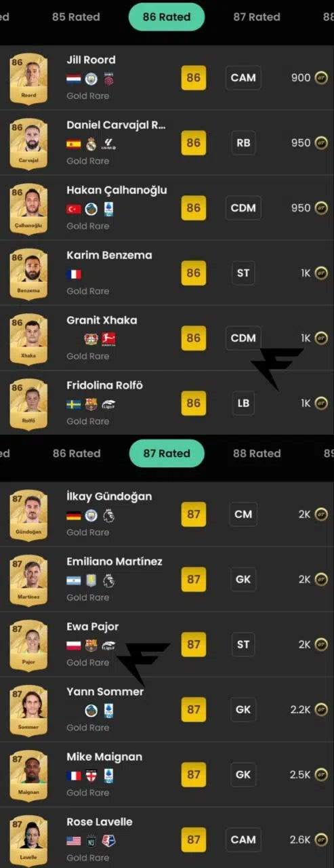
Task: Open İlkay Gündoğan's player card thumbnail
Action: pos(28,514)
